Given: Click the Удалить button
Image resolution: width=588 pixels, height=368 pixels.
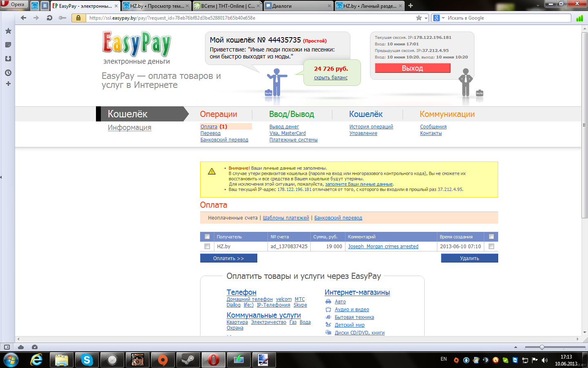Looking at the screenshot, I should pyautogui.click(x=470, y=258).
